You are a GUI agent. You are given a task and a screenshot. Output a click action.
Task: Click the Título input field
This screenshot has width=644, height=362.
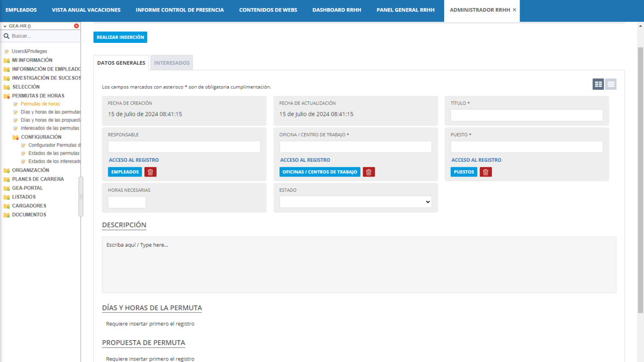point(526,115)
